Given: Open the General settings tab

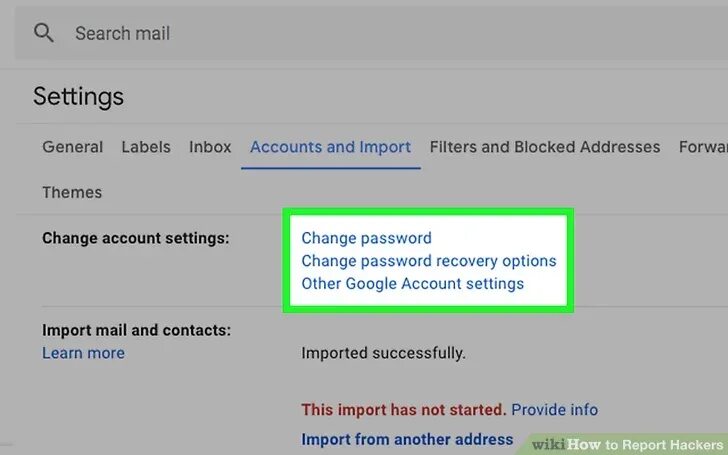Looking at the screenshot, I should pos(72,147).
